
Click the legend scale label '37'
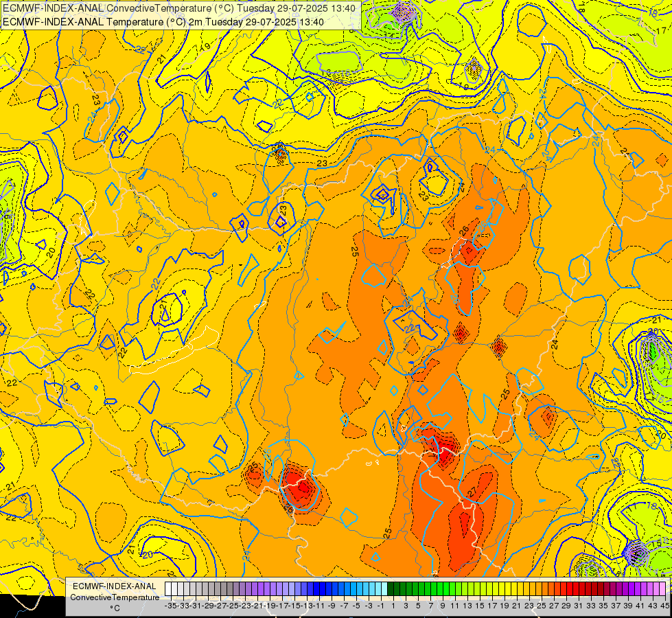point(616,606)
